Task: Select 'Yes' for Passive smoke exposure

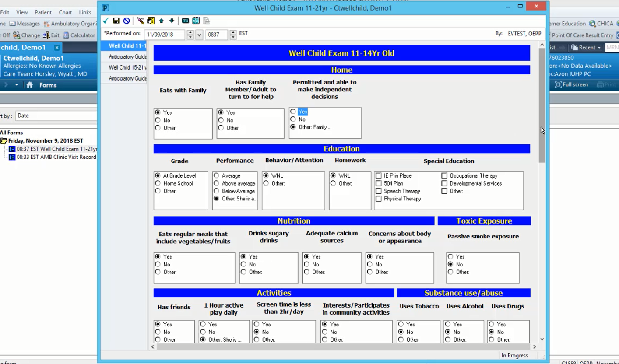Action: click(450, 257)
